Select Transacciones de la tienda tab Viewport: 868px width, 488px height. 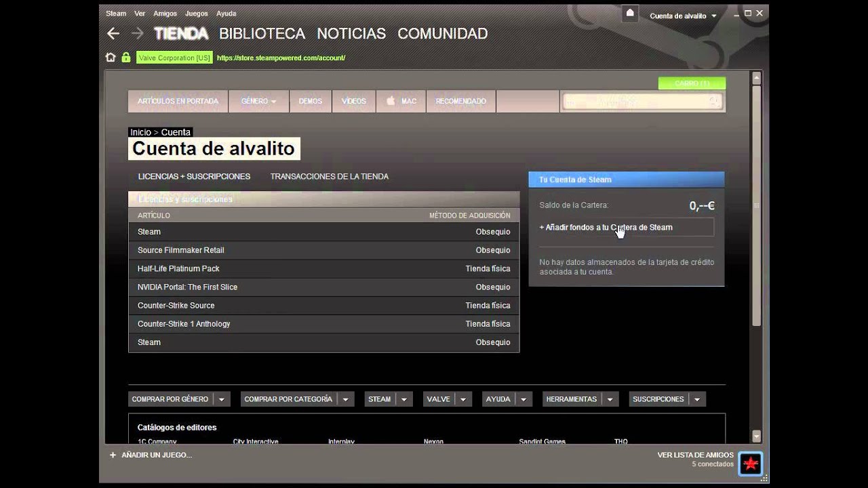click(x=330, y=176)
